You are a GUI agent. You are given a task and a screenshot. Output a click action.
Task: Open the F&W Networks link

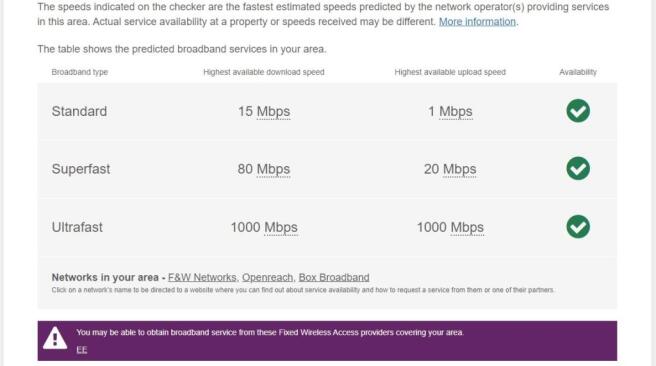[202, 277]
